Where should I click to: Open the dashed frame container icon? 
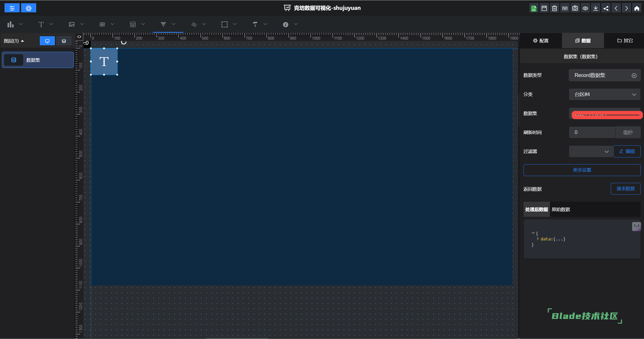point(224,24)
